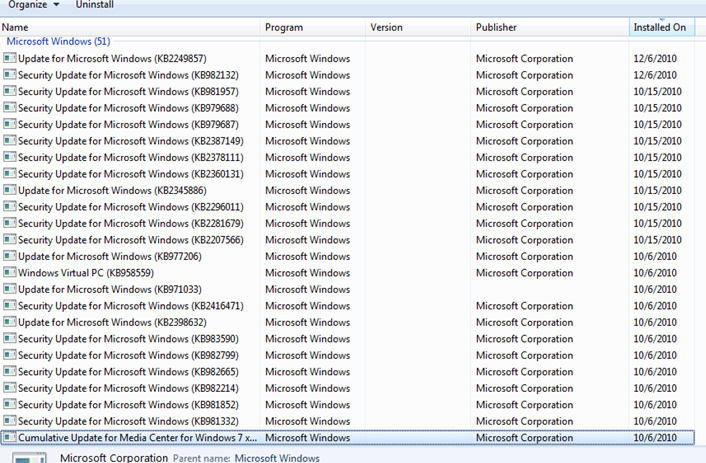Click the icon for Security Update KB2207566
The image size is (706, 463).
pyautogui.click(x=9, y=240)
